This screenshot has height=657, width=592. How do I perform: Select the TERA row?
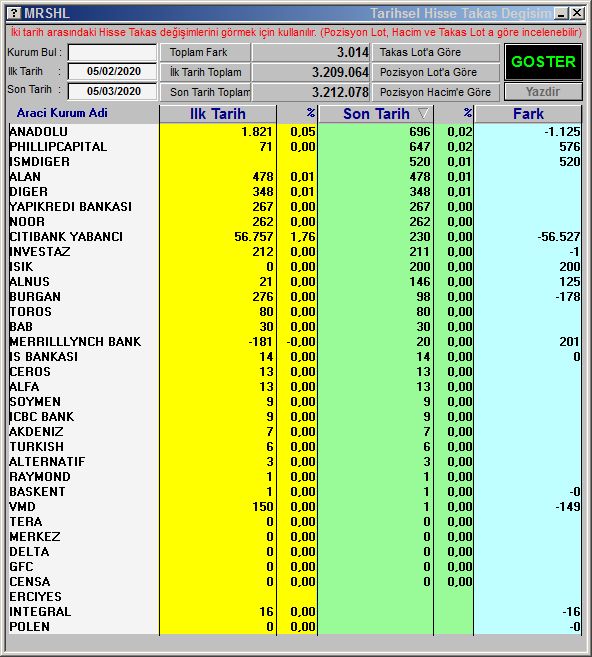click(x=295, y=522)
